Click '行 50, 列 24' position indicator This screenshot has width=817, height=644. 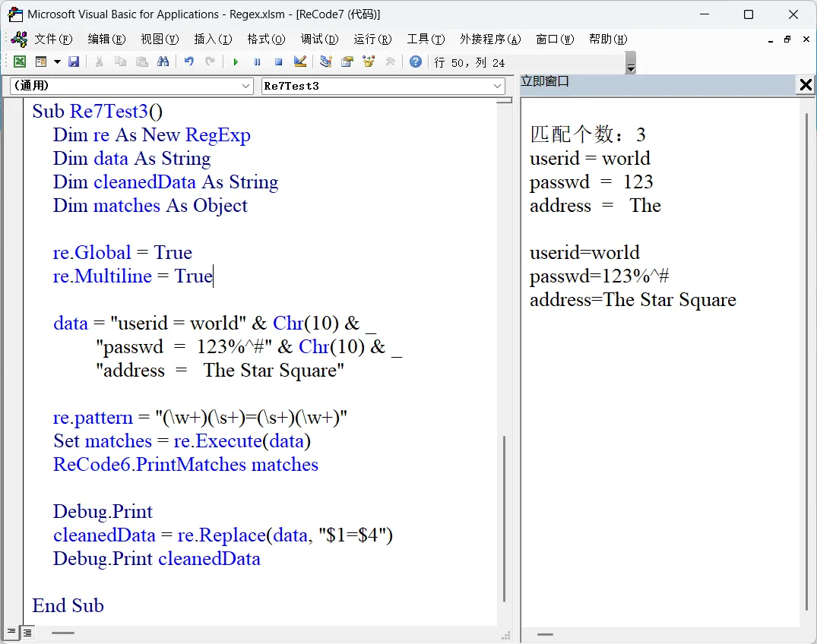pyautogui.click(x=470, y=63)
